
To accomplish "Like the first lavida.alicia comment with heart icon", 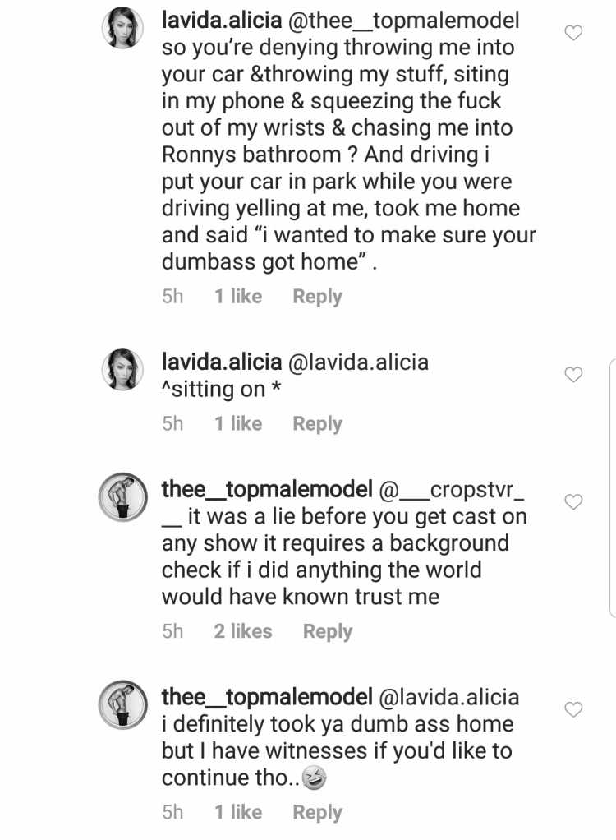I will pos(573,33).
